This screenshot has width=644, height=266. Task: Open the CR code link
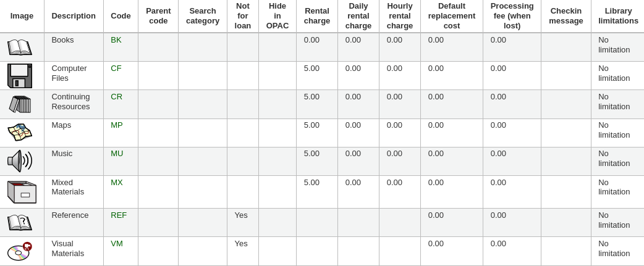pos(116,97)
